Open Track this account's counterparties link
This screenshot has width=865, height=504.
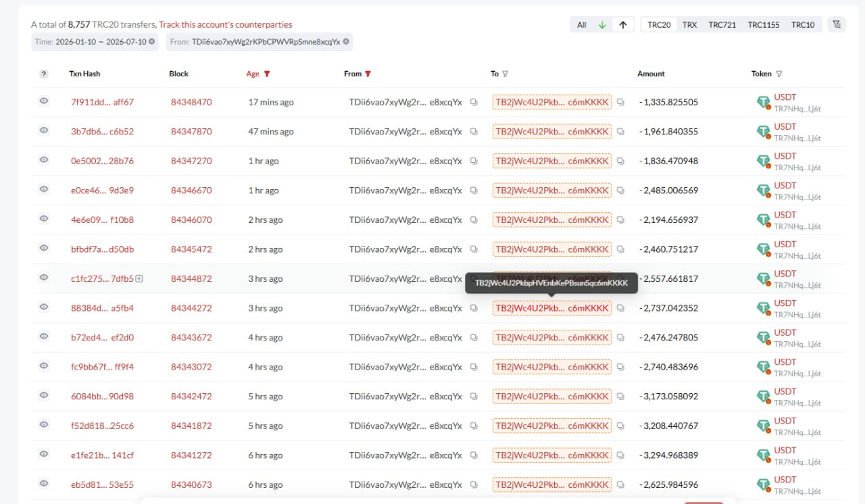[226, 24]
